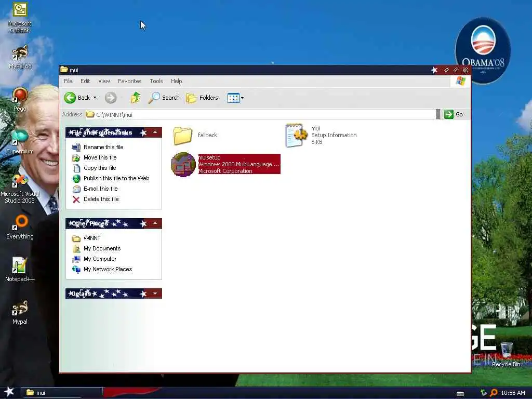Viewport: 532px width, 399px height.
Task: Open Microsoft Outlook desktop icon
Action: click(x=20, y=17)
